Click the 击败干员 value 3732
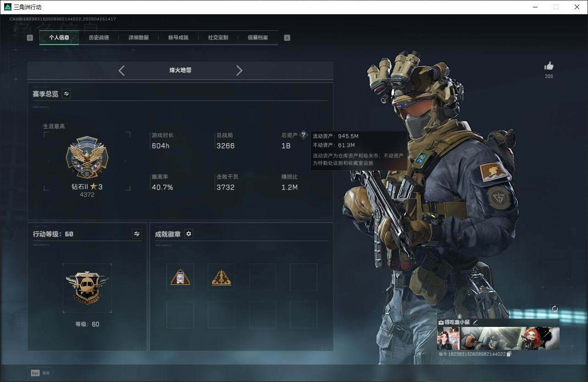Viewport: 588px width, 382px height. (x=226, y=187)
